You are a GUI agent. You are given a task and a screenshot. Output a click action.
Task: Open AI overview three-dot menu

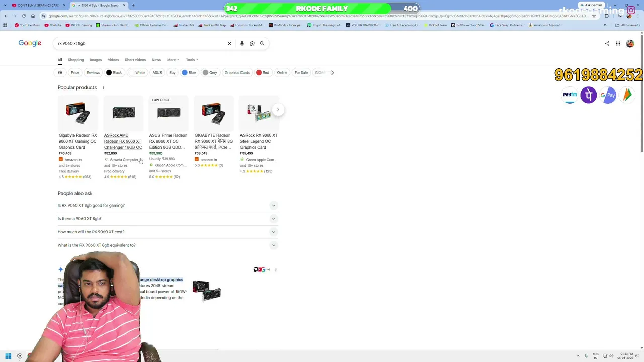[x=276, y=270]
